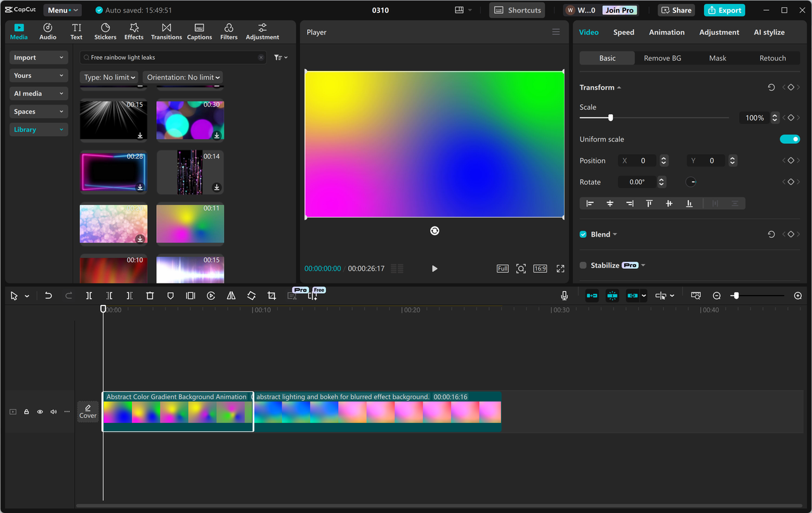This screenshot has height=513, width=812.
Task: Click the Delete trash icon in timeline toolbar
Action: [x=150, y=295]
